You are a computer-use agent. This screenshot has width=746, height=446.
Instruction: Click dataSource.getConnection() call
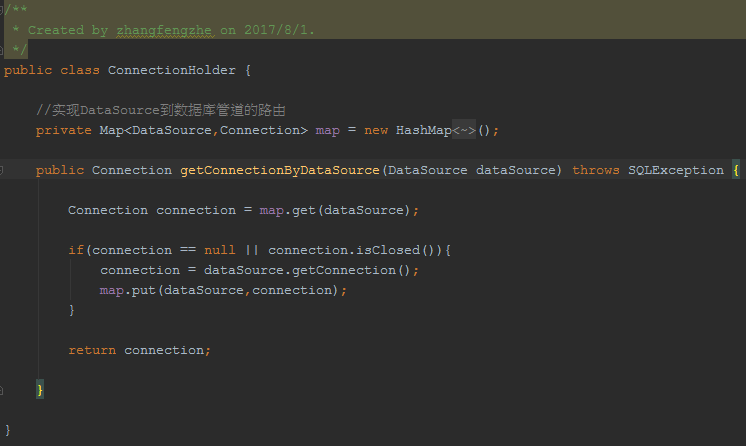tap(311, 270)
